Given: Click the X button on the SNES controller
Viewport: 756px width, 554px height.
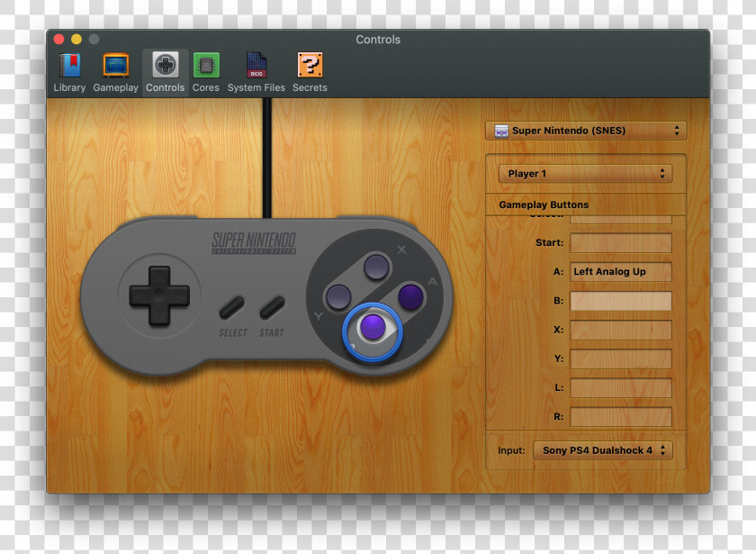Looking at the screenshot, I should 376,266.
